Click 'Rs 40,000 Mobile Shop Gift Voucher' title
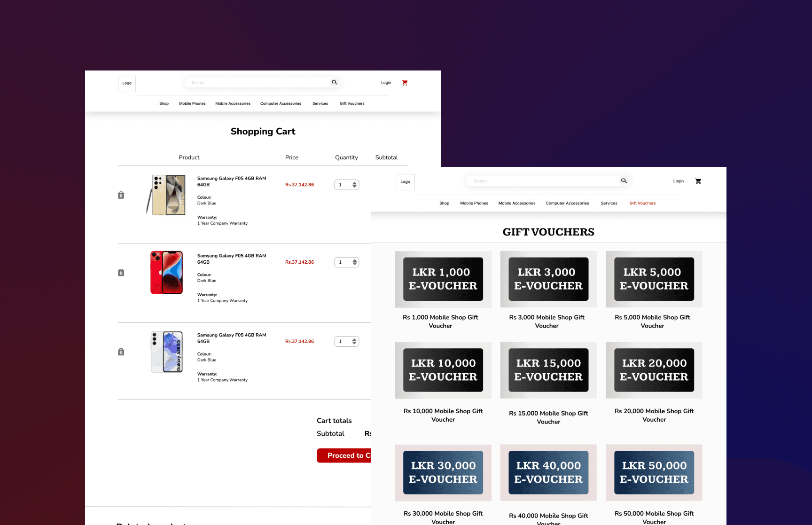 click(x=548, y=519)
